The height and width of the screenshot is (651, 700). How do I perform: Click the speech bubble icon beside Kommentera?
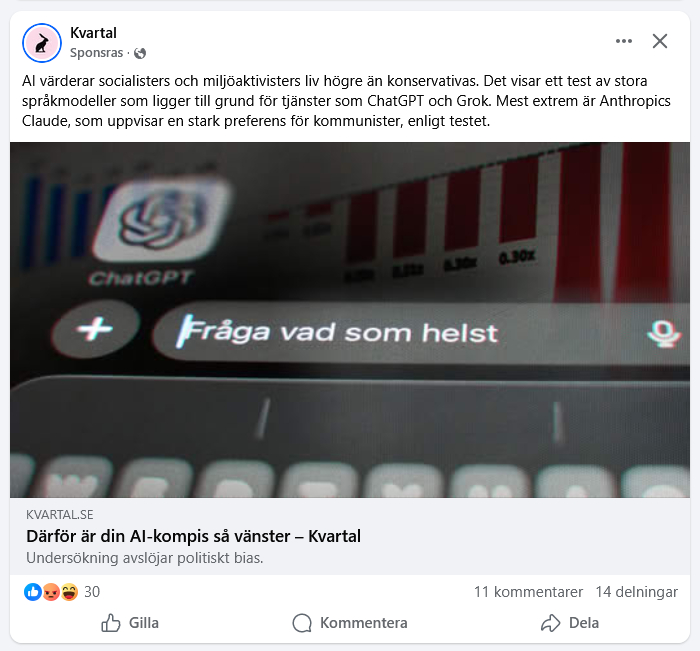point(302,623)
